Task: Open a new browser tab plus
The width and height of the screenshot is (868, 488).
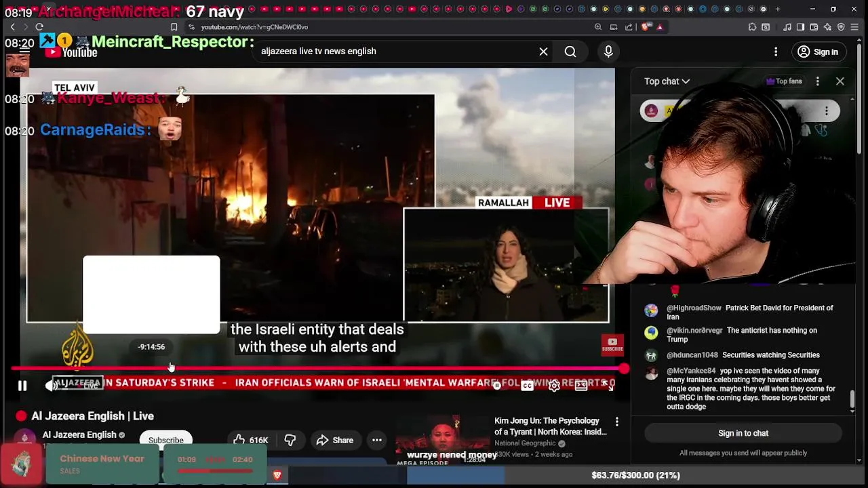Action: pos(777,9)
